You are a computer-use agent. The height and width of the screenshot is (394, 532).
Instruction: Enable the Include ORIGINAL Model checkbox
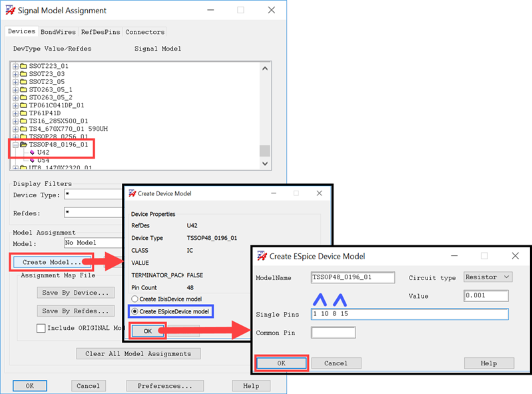click(x=41, y=328)
